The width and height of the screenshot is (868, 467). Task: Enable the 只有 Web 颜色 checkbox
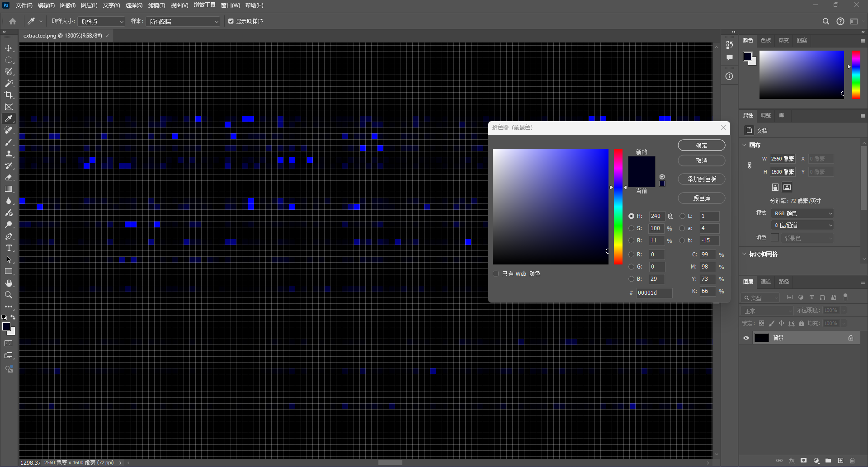pos(496,274)
